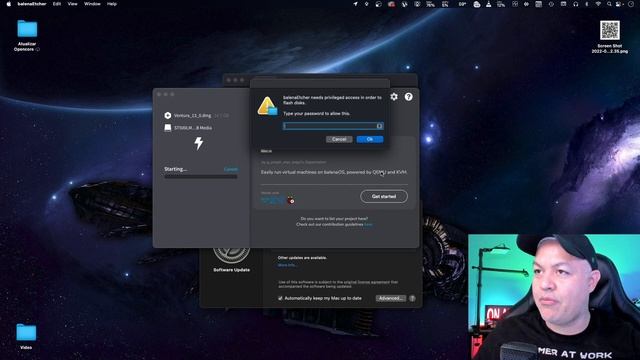Focus the password input field
The height and width of the screenshot is (360, 640).
pos(333,126)
